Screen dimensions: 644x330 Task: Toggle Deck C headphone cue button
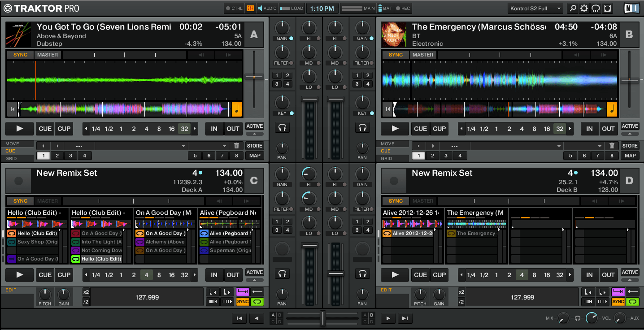point(282,274)
